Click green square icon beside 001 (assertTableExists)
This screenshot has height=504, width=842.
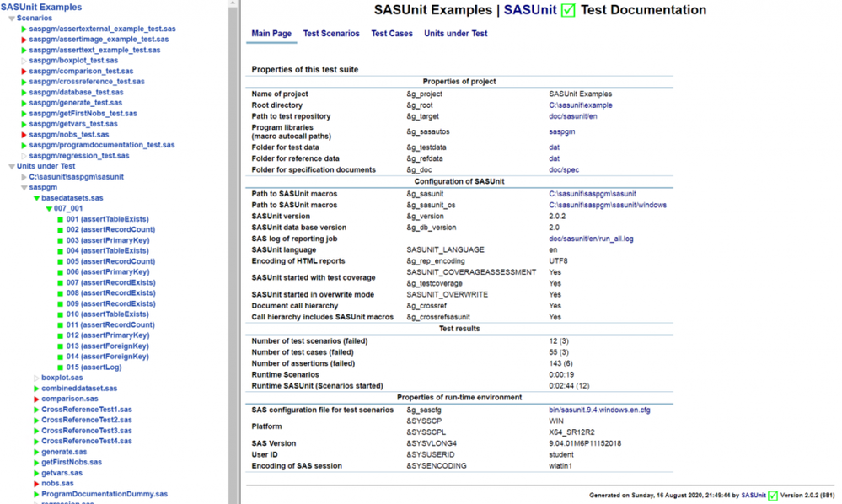tap(60, 219)
